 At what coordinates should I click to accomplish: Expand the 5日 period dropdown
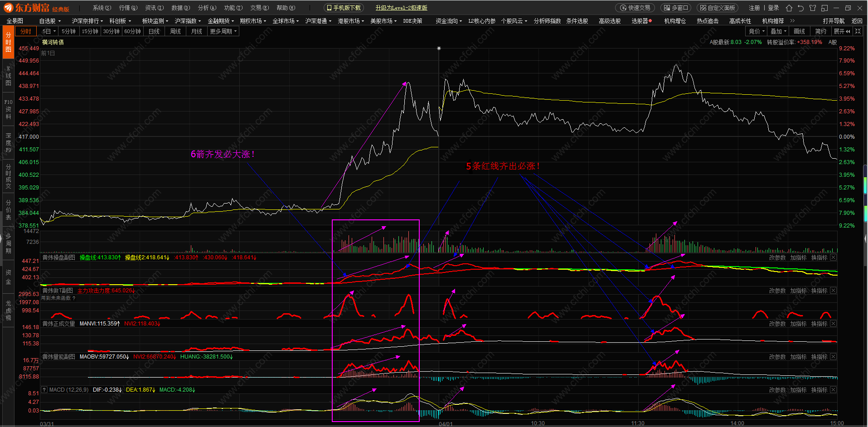pos(49,31)
